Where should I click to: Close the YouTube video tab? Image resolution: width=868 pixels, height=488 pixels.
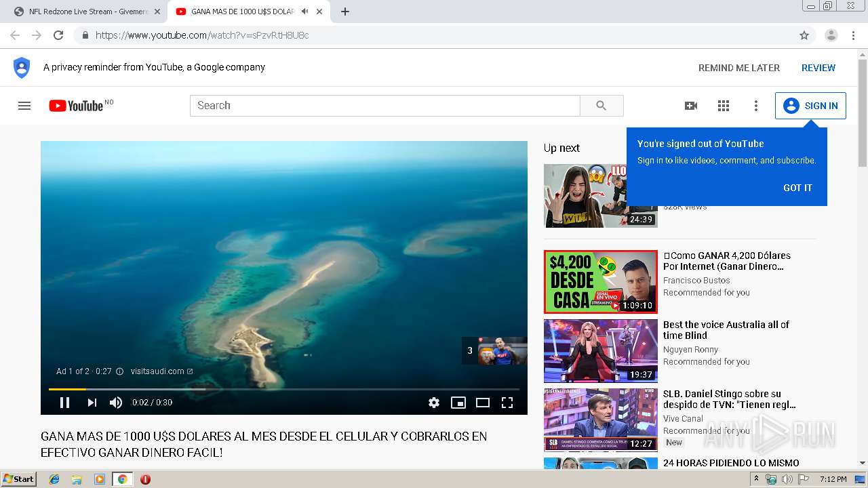(x=319, y=12)
